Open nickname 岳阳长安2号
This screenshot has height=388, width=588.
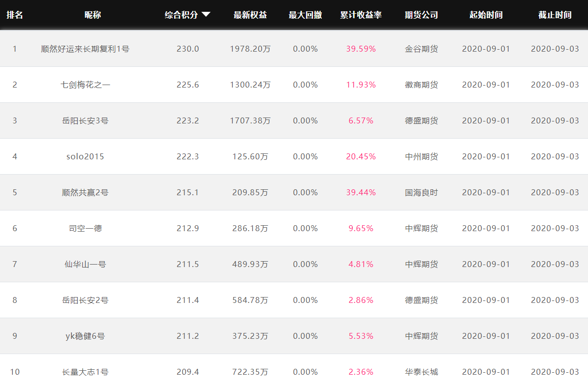[x=85, y=300]
